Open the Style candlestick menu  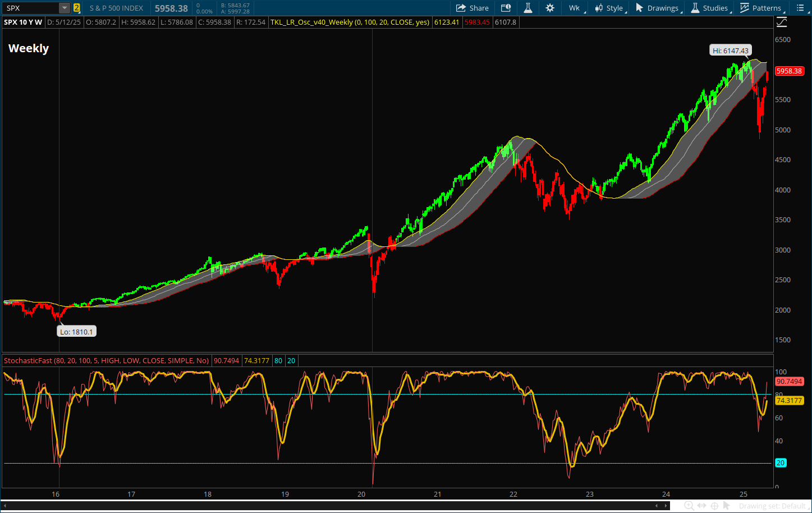[609, 8]
